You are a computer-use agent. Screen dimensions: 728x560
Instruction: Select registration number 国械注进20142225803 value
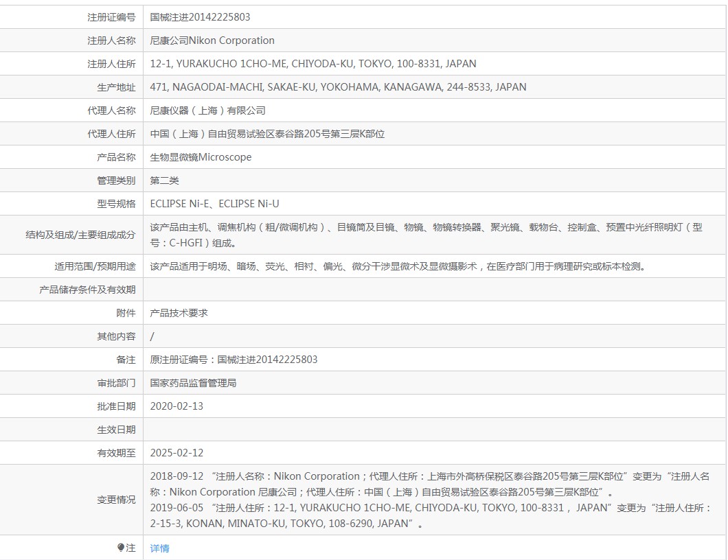[200, 17]
